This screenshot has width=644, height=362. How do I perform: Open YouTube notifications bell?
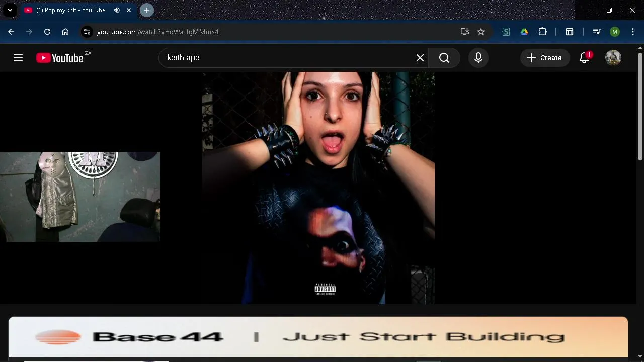584,58
